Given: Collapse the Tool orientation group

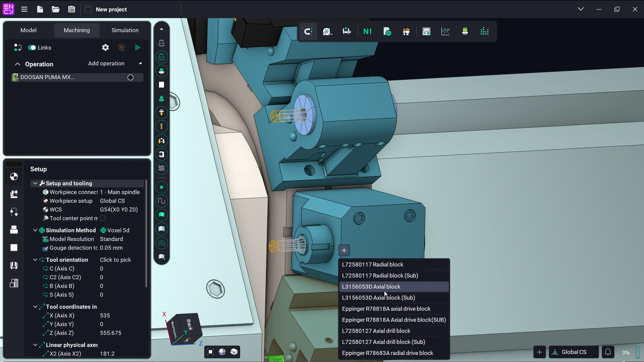Looking at the screenshot, I should pos(35,260).
